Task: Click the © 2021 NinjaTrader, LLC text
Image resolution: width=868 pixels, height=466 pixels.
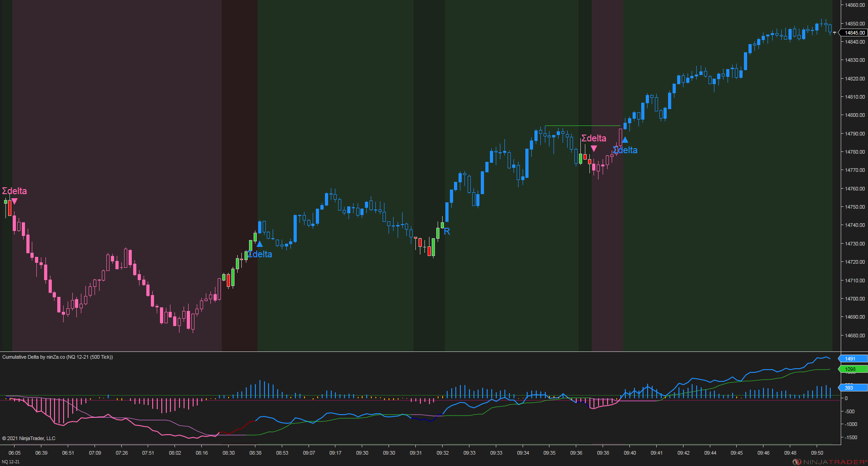Action: [x=29, y=438]
